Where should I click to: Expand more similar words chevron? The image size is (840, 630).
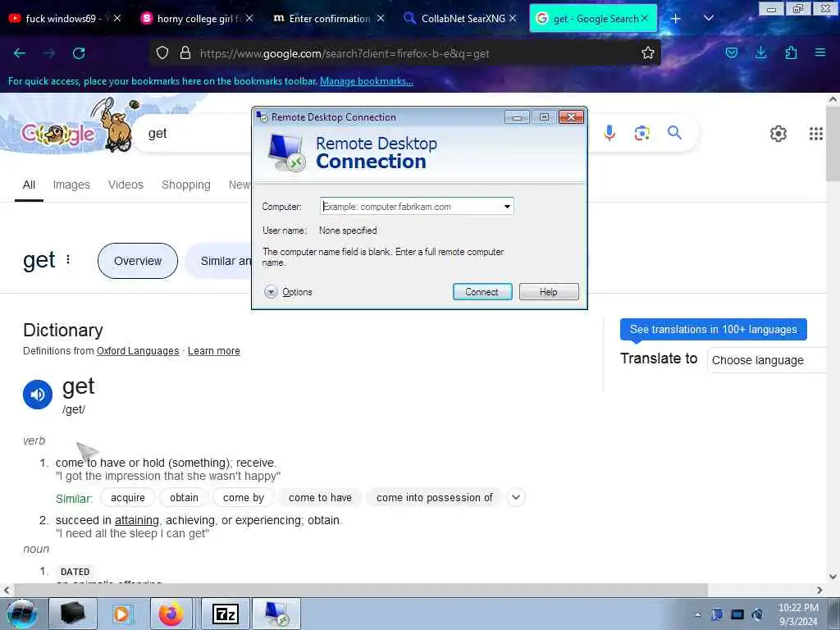[515, 498]
